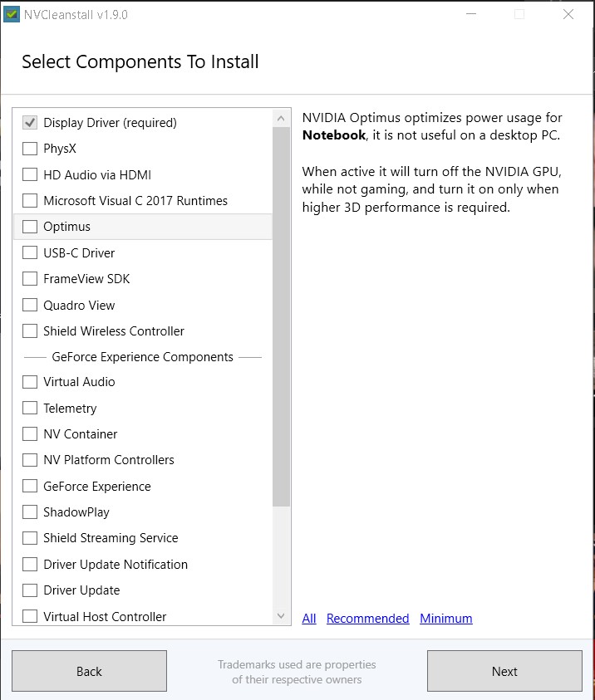Image resolution: width=595 pixels, height=700 pixels.
Task: Click the scroll up arrow of component list
Action: point(281,118)
